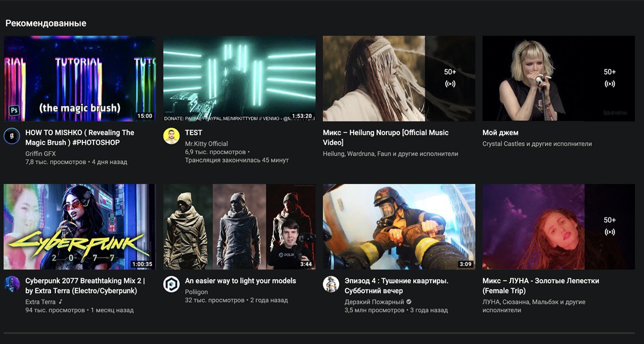Click the 1:00:35 duration badge

point(142,264)
